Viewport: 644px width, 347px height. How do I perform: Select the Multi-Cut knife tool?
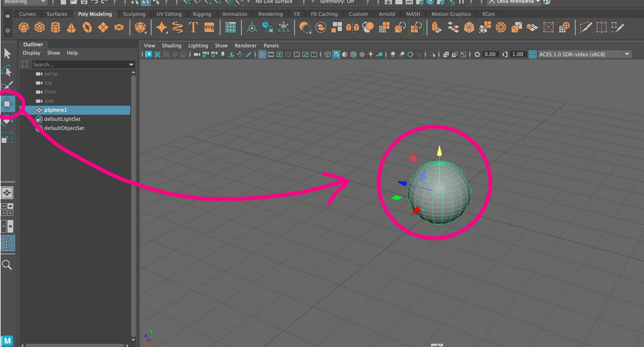point(585,27)
